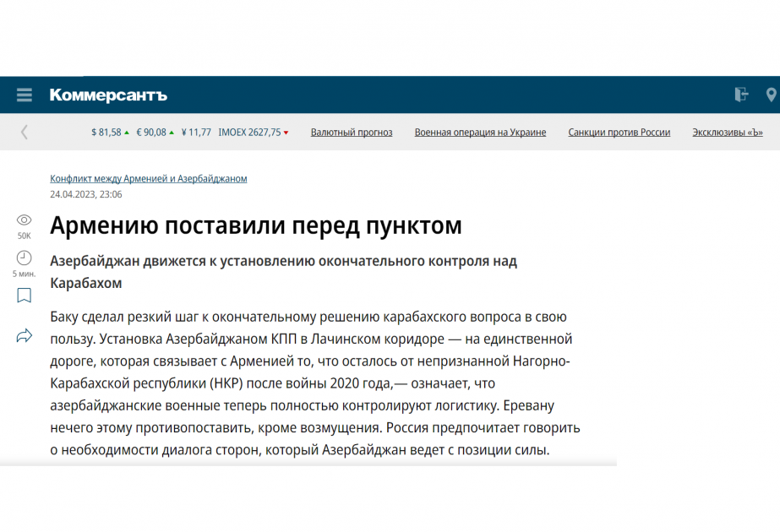This screenshot has width=780, height=532.
Task: Click the login door icon
Action: pos(741,95)
